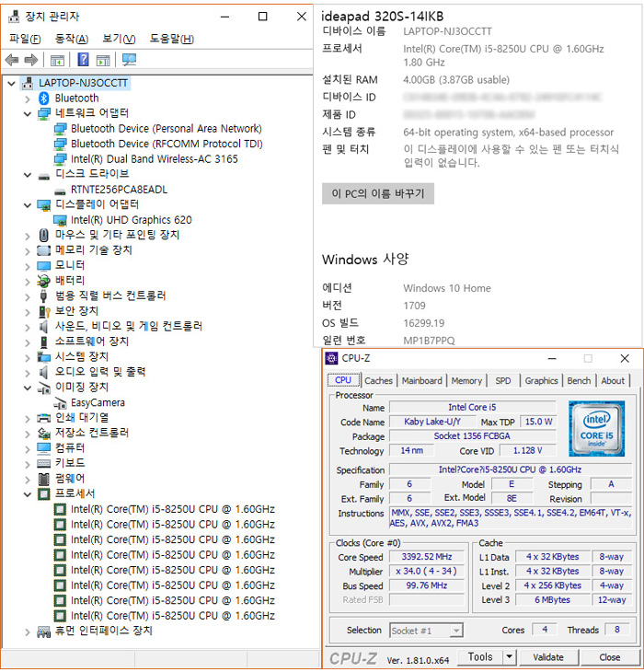
Task: Switch to the Caches tab in CPU-Z
Action: (x=378, y=380)
